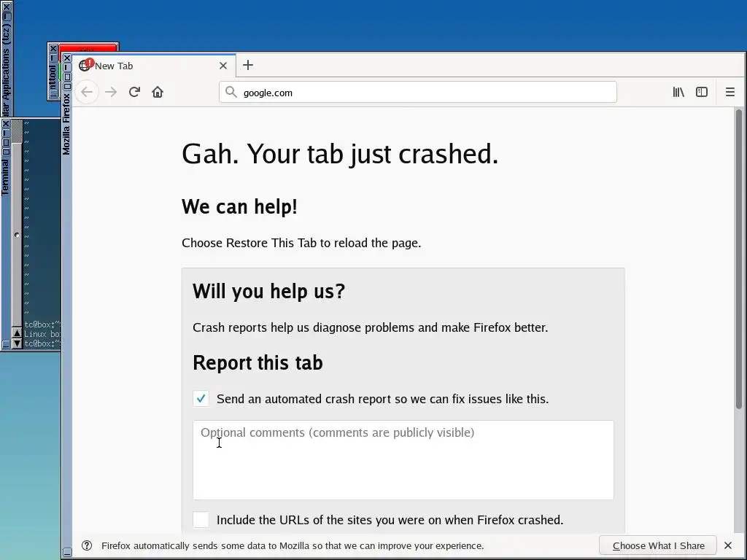
Task: Click the question mark info icon in notification bar
Action: click(x=87, y=545)
